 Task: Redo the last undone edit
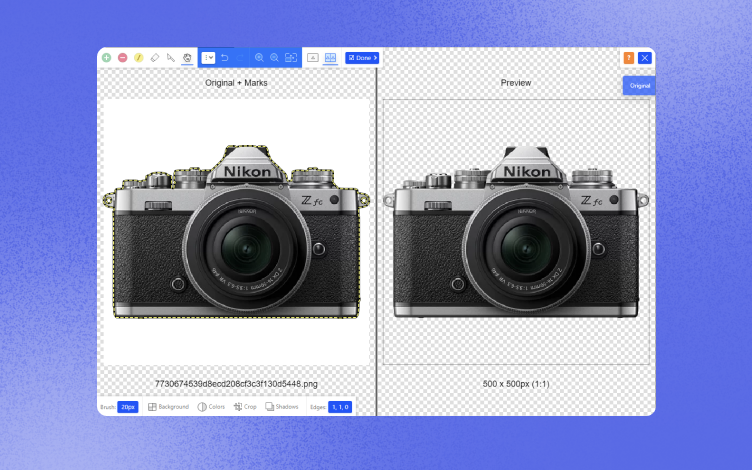[x=240, y=58]
